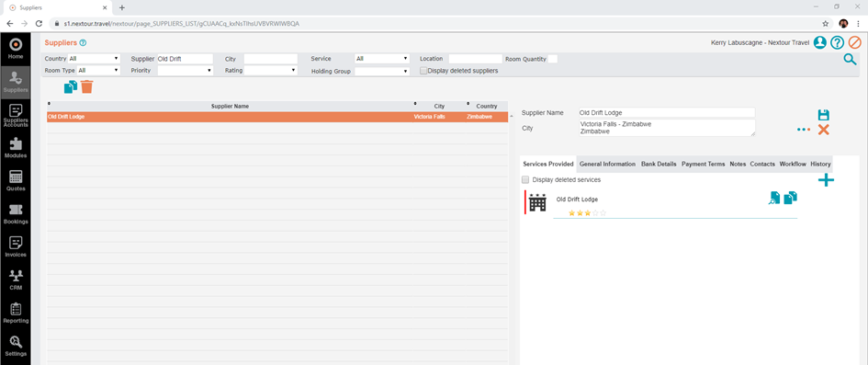868x365 pixels.
Task: Open the Modules section
Action: click(16, 148)
